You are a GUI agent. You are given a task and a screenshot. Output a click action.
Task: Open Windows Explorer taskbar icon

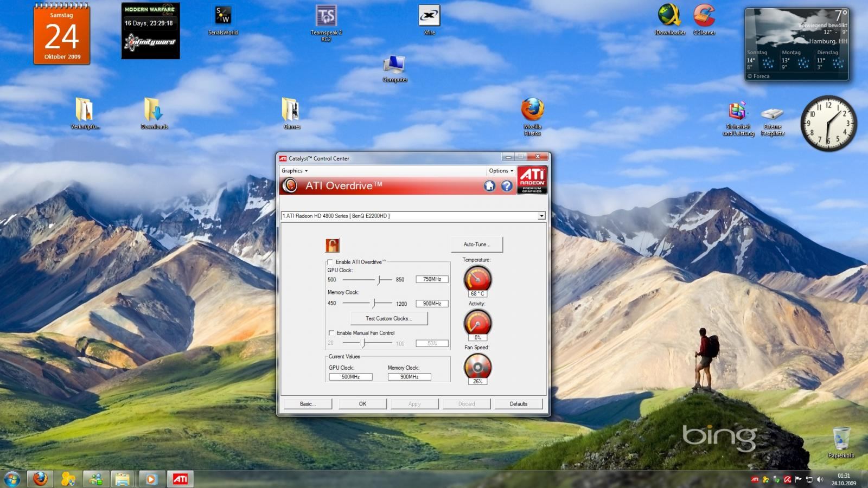pyautogui.click(x=123, y=479)
